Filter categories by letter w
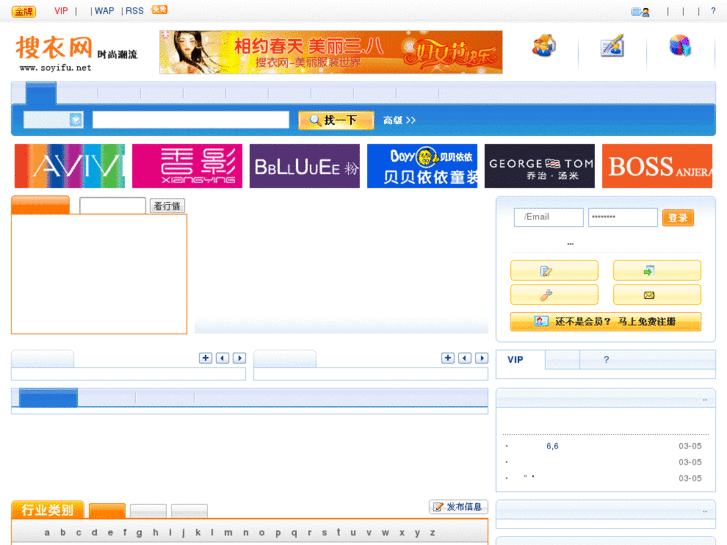This screenshot has height=545, width=727. [385, 532]
